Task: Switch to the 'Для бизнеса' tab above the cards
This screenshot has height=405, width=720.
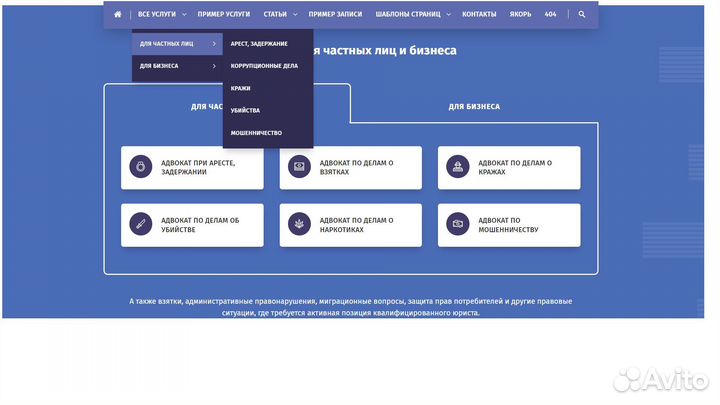Action: [x=474, y=106]
